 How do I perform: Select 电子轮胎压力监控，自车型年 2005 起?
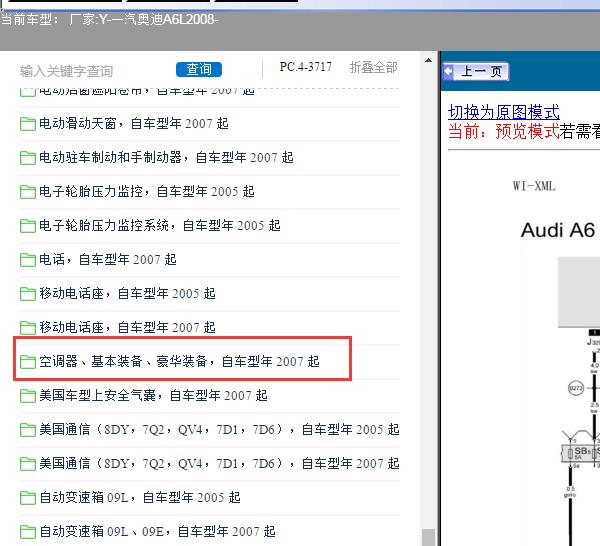147,191
